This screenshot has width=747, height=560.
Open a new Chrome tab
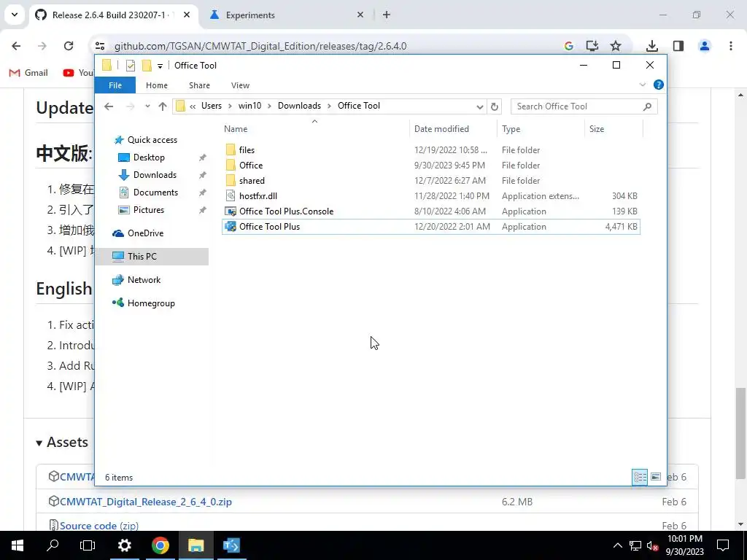click(x=387, y=15)
